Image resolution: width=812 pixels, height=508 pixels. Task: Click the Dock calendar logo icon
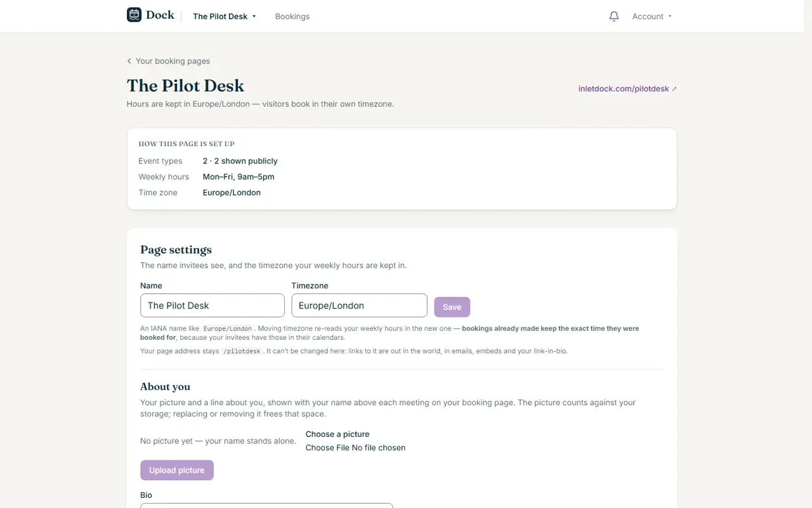(x=134, y=15)
